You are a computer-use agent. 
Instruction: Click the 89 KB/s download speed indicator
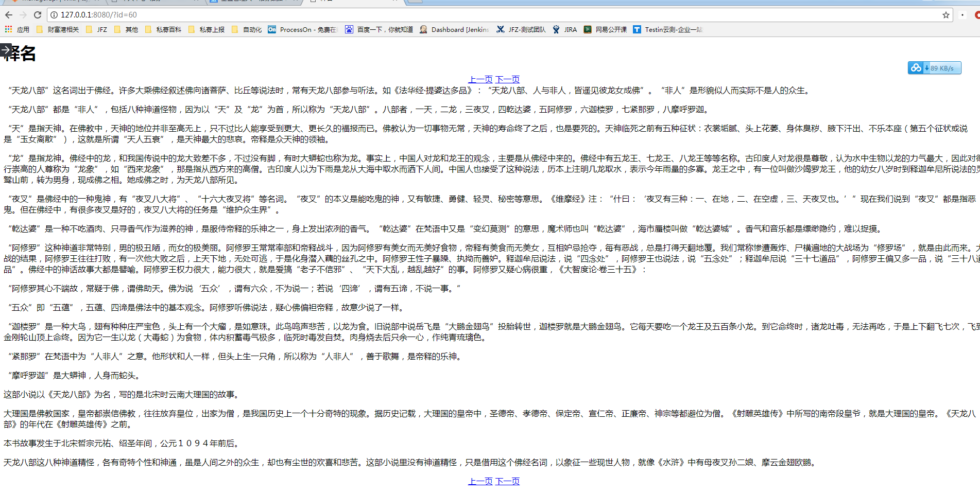[942, 68]
